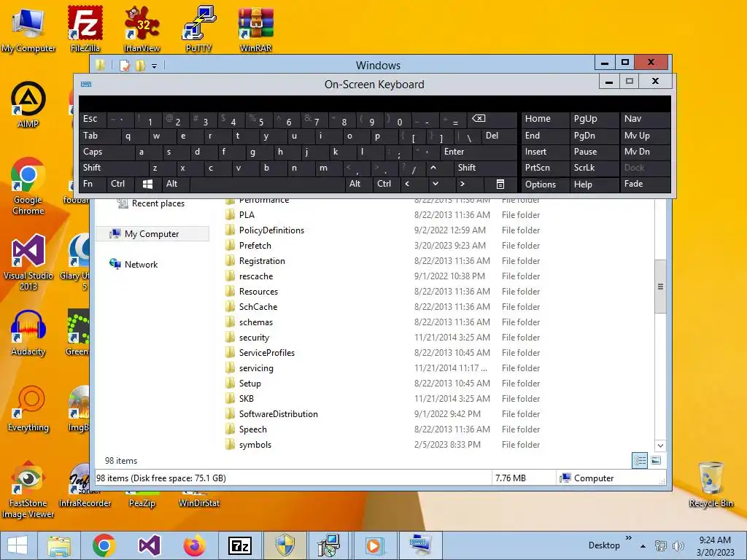The image size is (747, 560).
Task: Click the volume icon in system tray
Action: [x=678, y=545]
